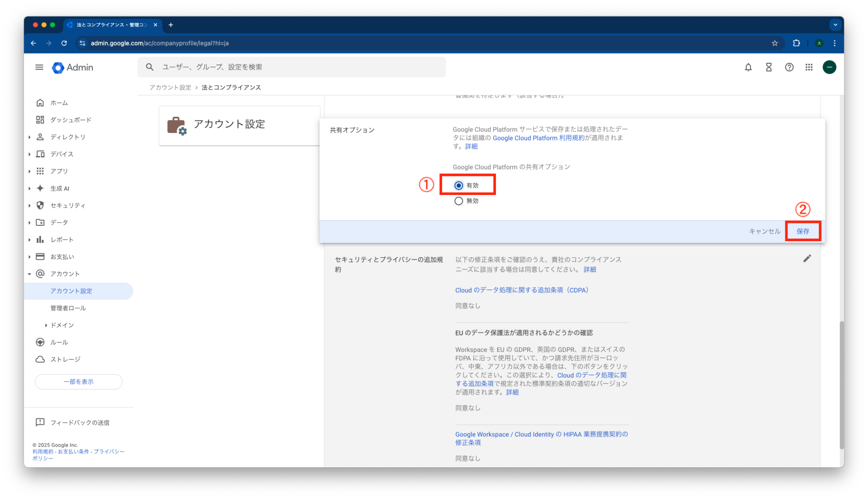Screen dimensions: 868x499
Task: Go to ホーム in the sidebar
Action: tap(59, 103)
